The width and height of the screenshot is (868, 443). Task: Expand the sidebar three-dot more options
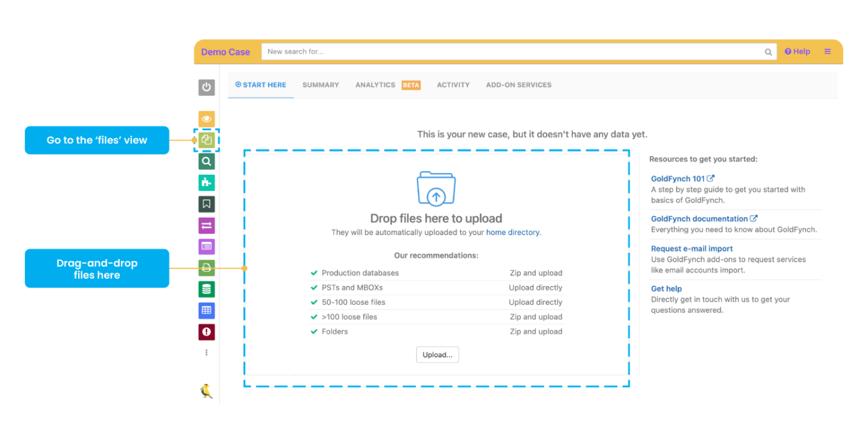tap(206, 353)
